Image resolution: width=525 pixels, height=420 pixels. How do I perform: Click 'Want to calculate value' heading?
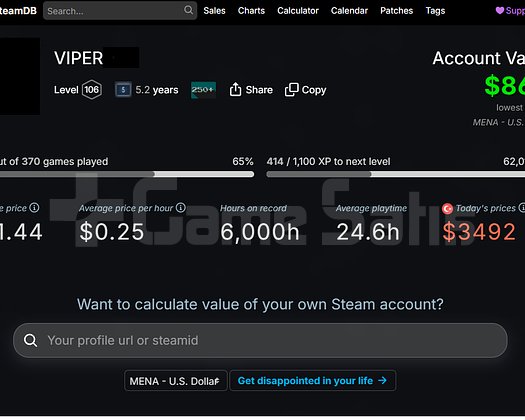pos(260,304)
